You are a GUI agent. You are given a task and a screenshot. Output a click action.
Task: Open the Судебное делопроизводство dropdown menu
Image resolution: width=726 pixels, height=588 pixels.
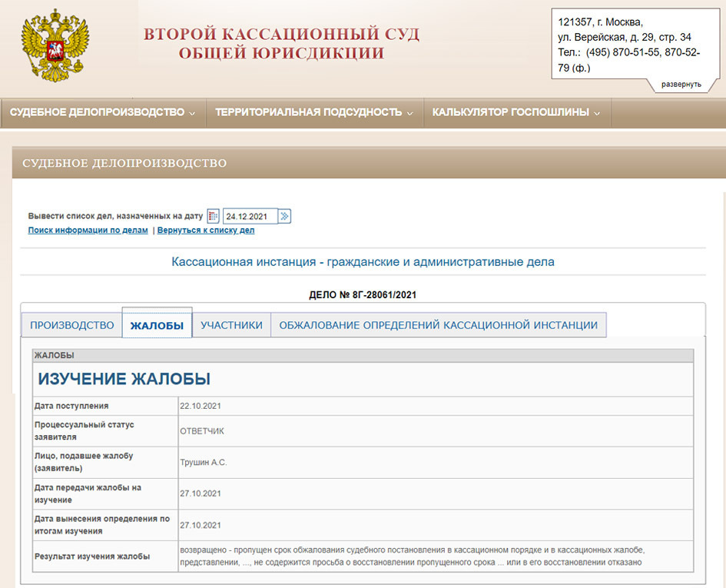(102, 112)
